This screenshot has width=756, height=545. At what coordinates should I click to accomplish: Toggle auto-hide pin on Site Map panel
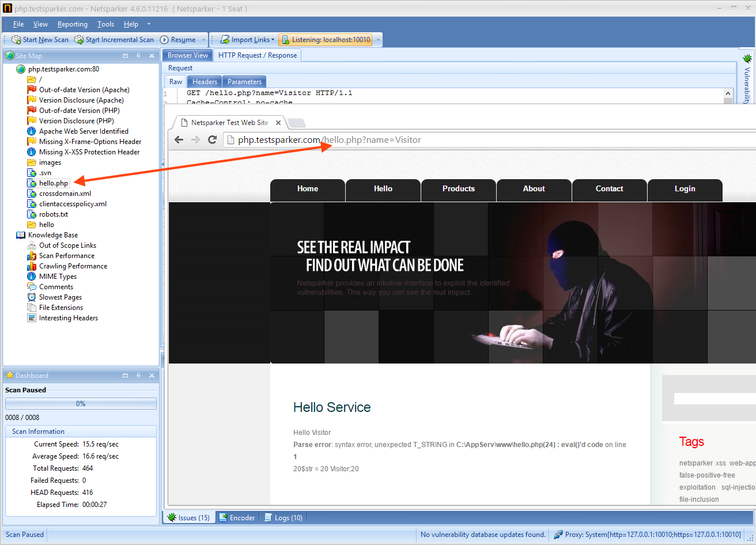click(x=138, y=55)
